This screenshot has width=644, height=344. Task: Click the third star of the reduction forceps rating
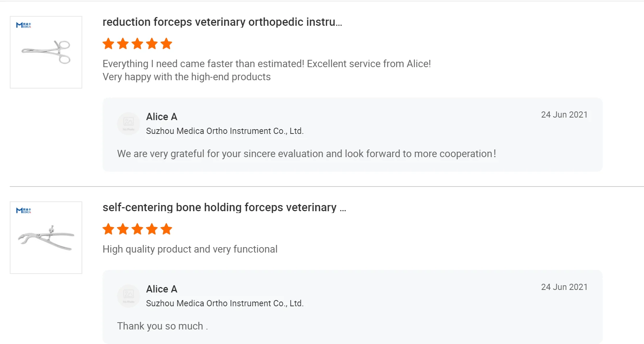[x=137, y=44]
